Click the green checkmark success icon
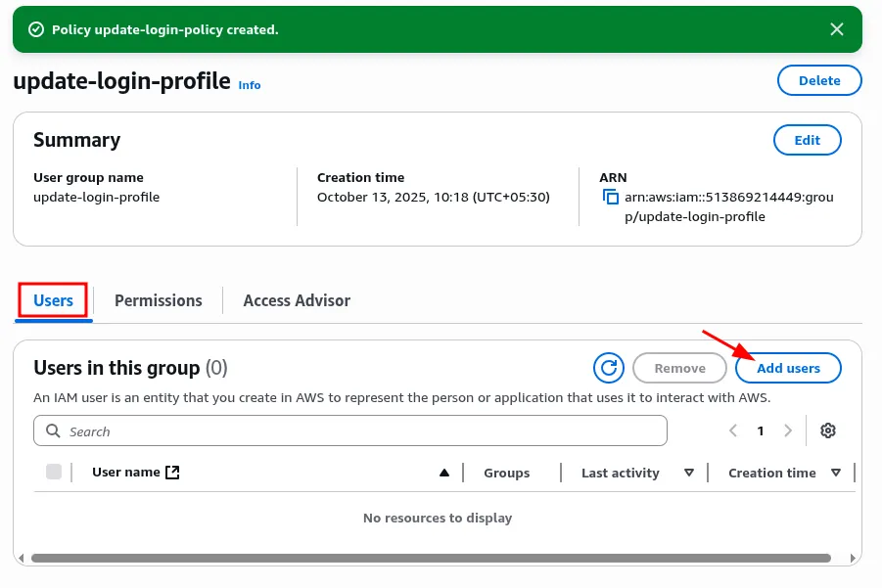 point(36,30)
